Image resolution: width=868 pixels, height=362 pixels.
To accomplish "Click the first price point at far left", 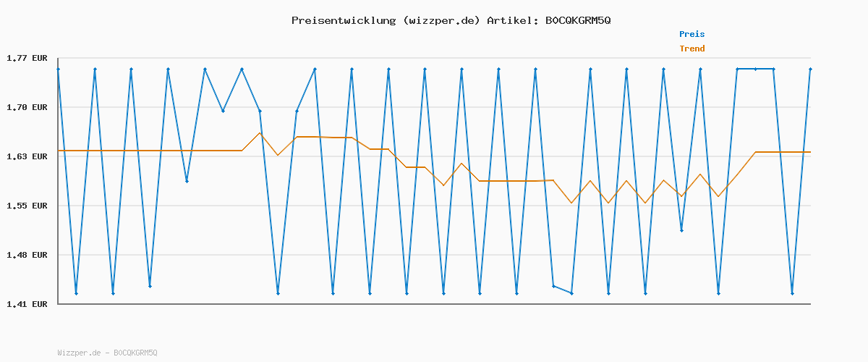I will [x=58, y=69].
